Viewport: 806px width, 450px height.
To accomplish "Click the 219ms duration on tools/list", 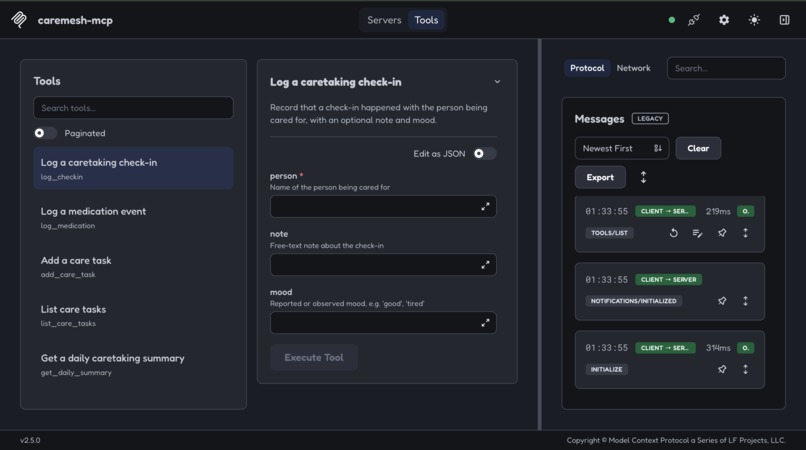I will point(718,211).
